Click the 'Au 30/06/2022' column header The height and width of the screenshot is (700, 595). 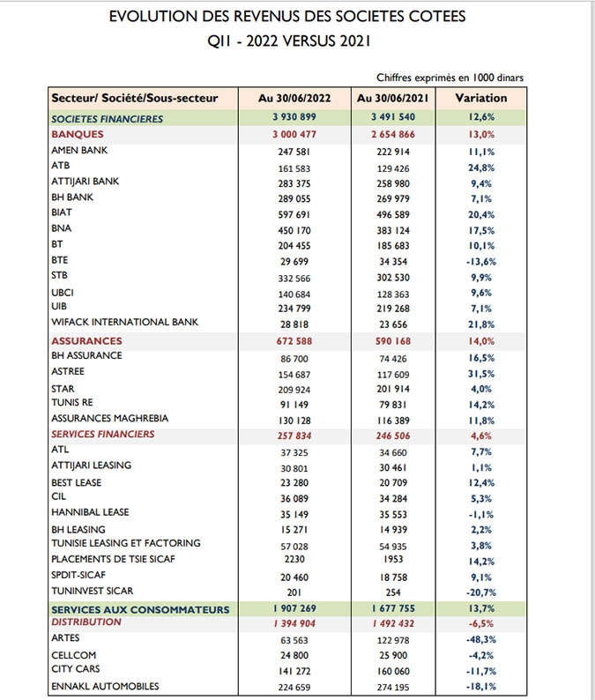(294, 98)
